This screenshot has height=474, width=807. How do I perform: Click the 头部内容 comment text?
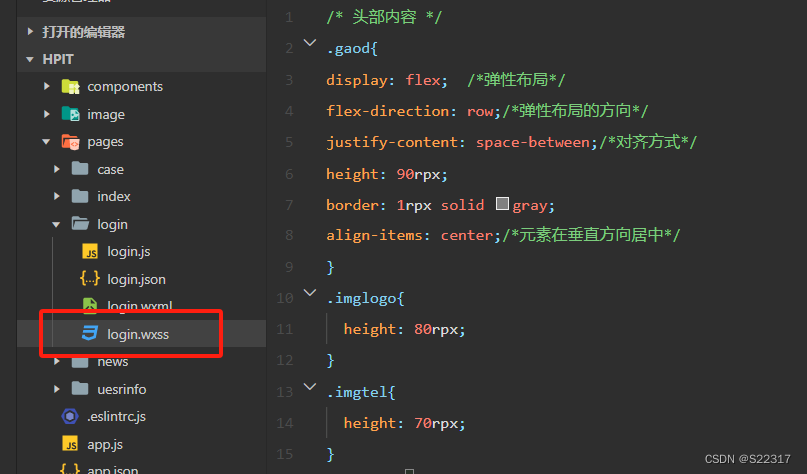384,17
